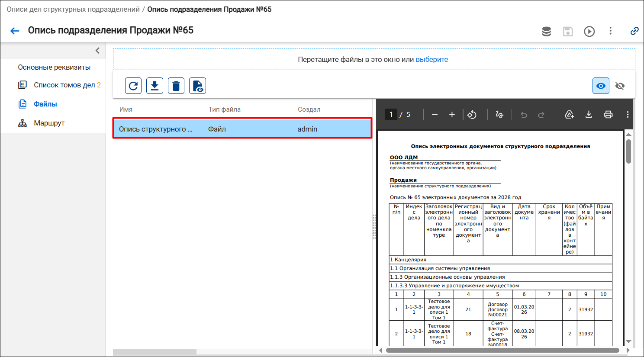Screen dimensions: 644x357
Task: Rotate the PDF page counterclockwise
Action: 472,115
